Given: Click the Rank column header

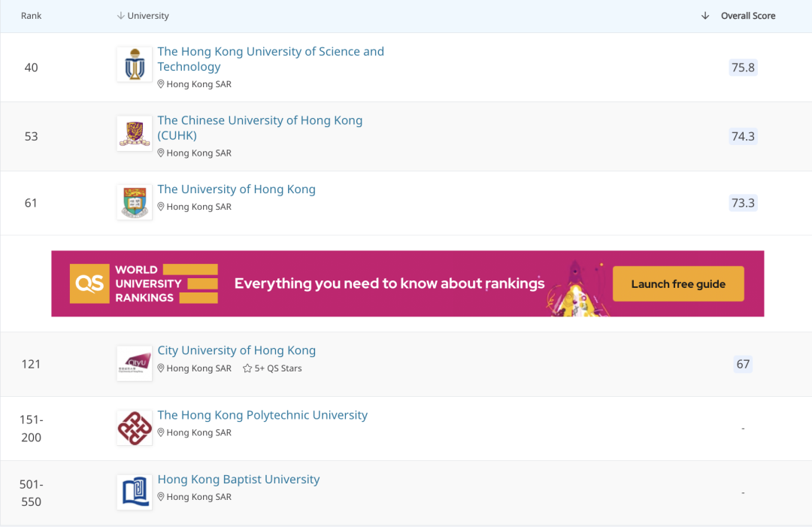Looking at the screenshot, I should tap(32, 16).
